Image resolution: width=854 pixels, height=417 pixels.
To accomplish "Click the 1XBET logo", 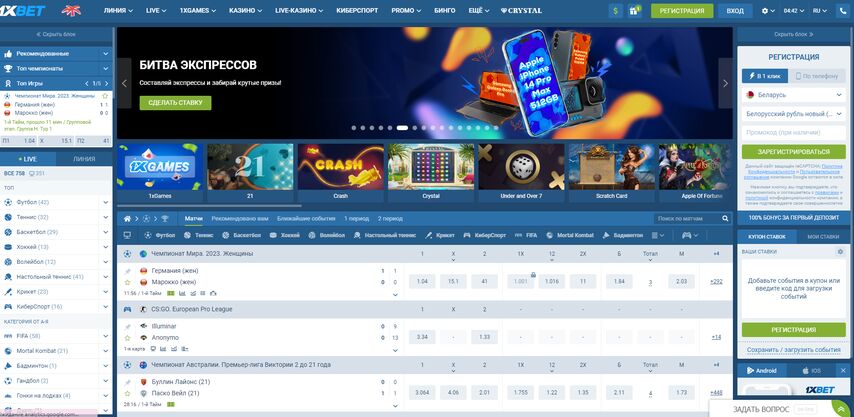I will tap(22, 10).
